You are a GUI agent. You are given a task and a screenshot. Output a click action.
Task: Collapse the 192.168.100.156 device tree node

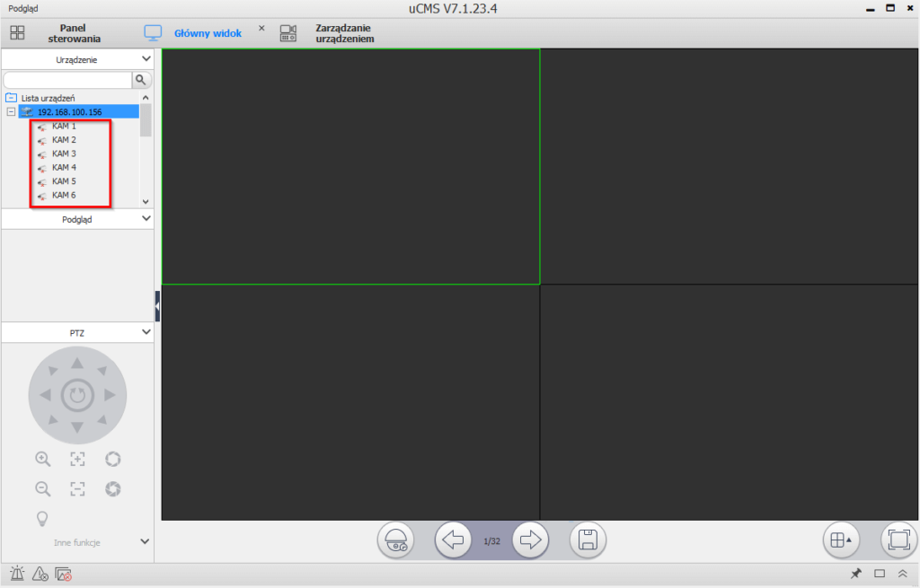11,112
